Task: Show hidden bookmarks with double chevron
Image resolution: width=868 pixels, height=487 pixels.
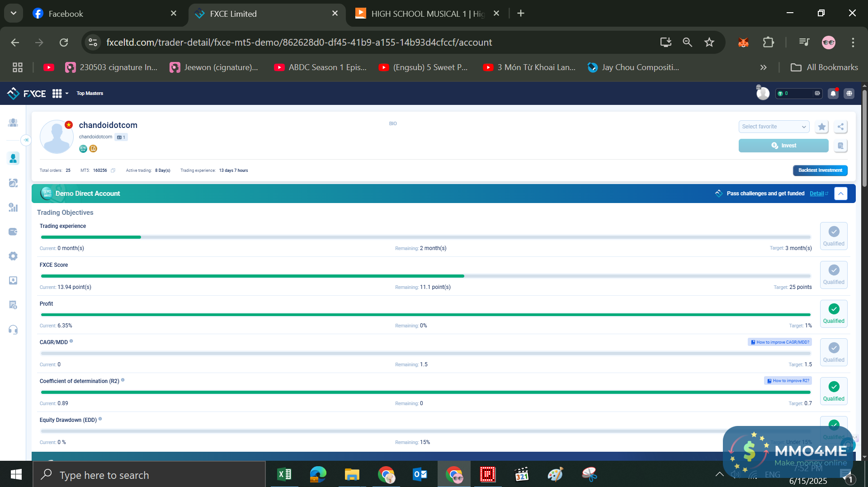Action: (764, 67)
